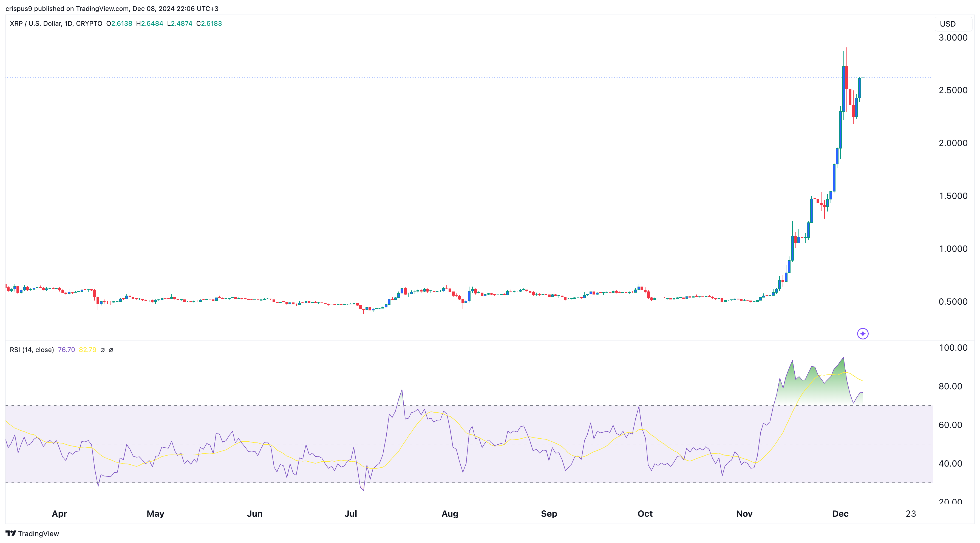This screenshot has width=980, height=543.
Task: Click the 23 date label on time axis
Action: click(x=911, y=514)
